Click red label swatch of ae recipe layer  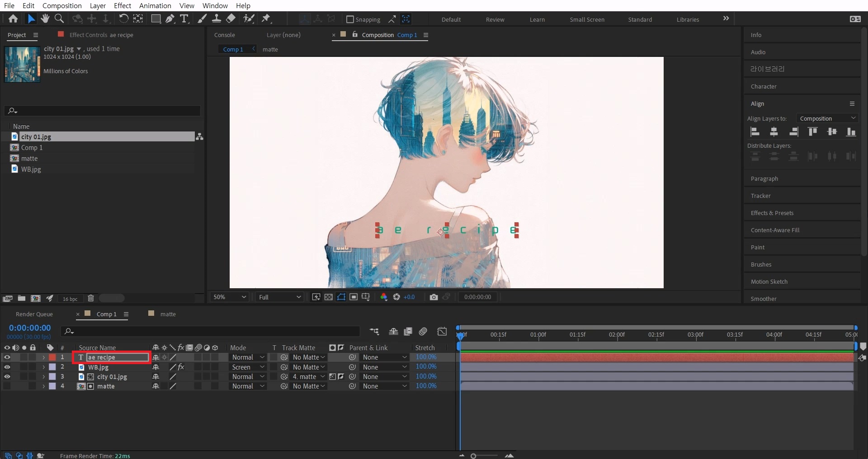(x=52, y=357)
